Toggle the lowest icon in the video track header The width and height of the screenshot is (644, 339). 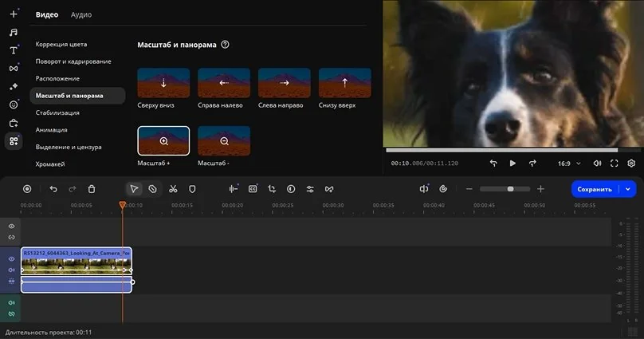point(11,281)
